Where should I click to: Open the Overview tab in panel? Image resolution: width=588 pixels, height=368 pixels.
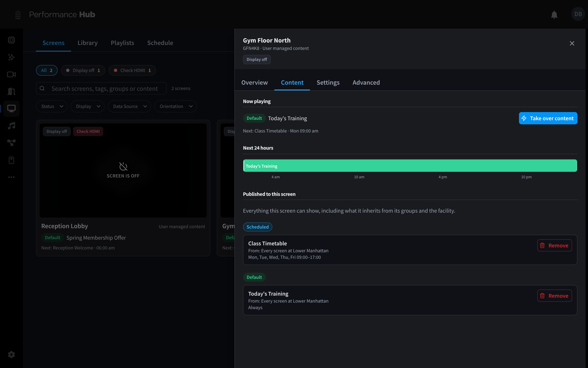coord(254,83)
